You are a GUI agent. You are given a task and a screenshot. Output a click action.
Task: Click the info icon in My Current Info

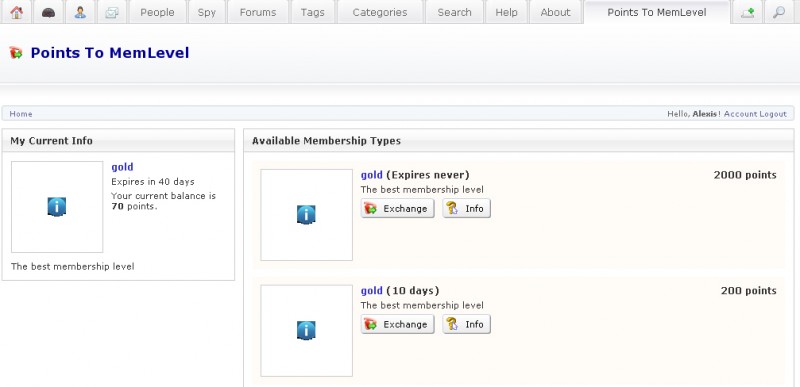pyautogui.click(x=57, y=207)
